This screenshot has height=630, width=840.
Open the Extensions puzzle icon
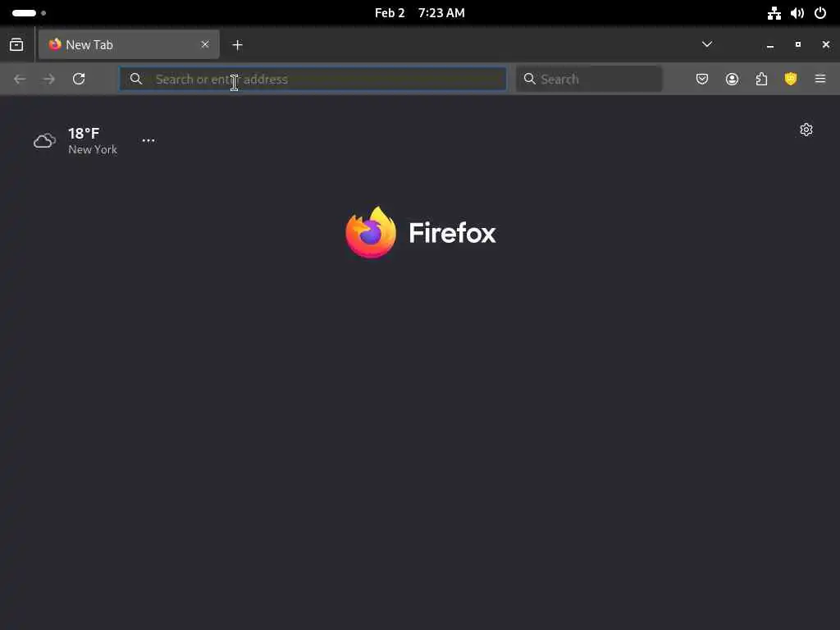click(x=761, y=80)
